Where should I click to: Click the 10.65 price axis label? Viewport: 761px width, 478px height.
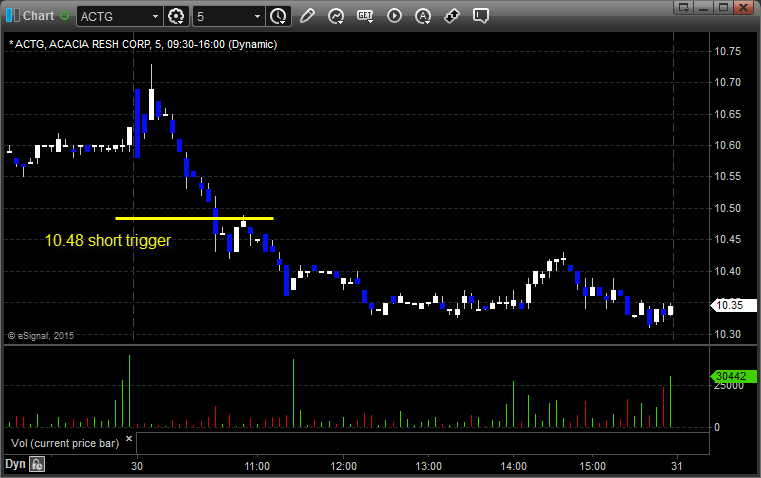(x=728, y=115)
